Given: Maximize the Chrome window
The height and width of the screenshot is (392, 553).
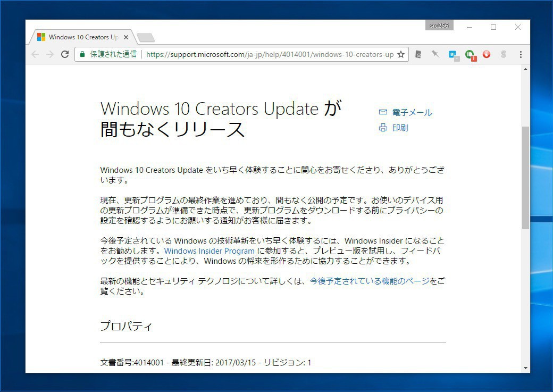Looking at the screenshot, I should (493, 27).
